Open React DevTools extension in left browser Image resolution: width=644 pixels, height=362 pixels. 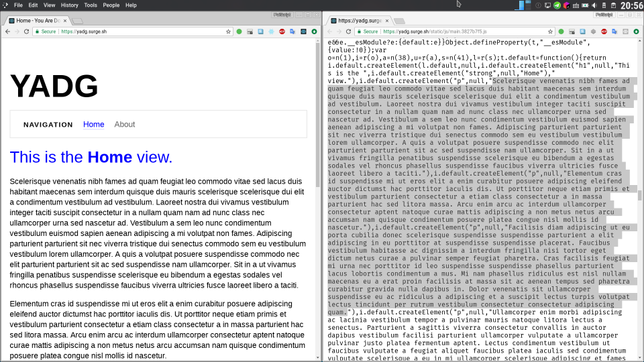tap(271, 32)
